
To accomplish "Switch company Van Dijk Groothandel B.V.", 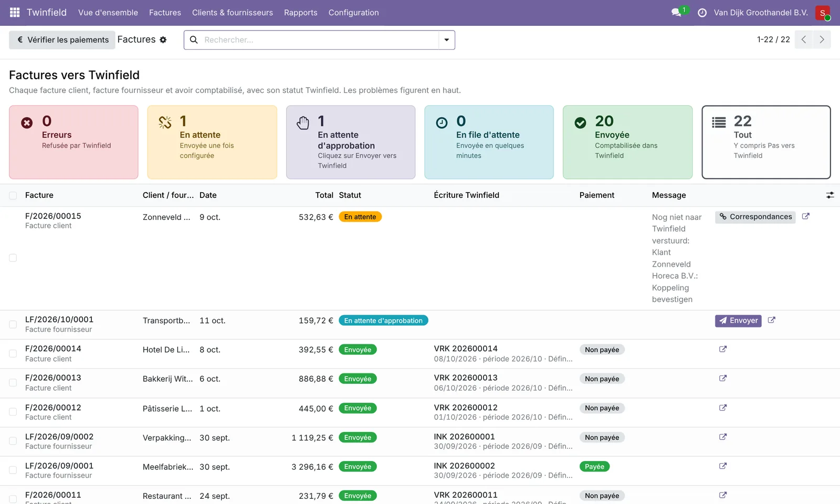I will [x=761, y=13].
